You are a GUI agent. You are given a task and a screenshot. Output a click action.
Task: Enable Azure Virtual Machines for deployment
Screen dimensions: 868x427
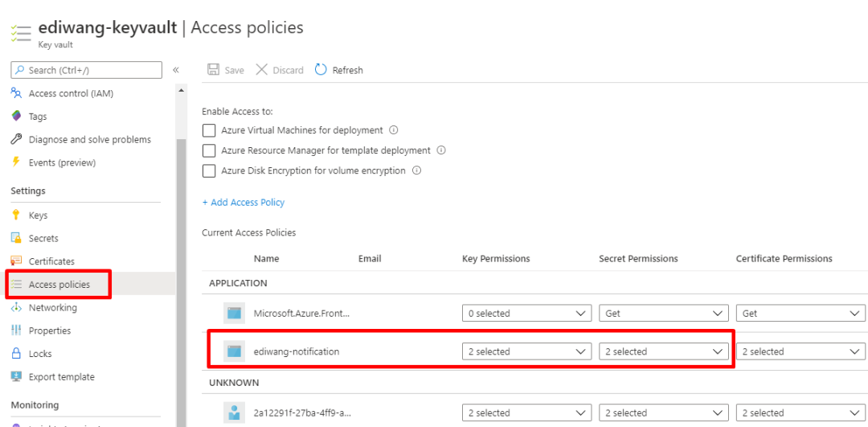coord(209,130)
